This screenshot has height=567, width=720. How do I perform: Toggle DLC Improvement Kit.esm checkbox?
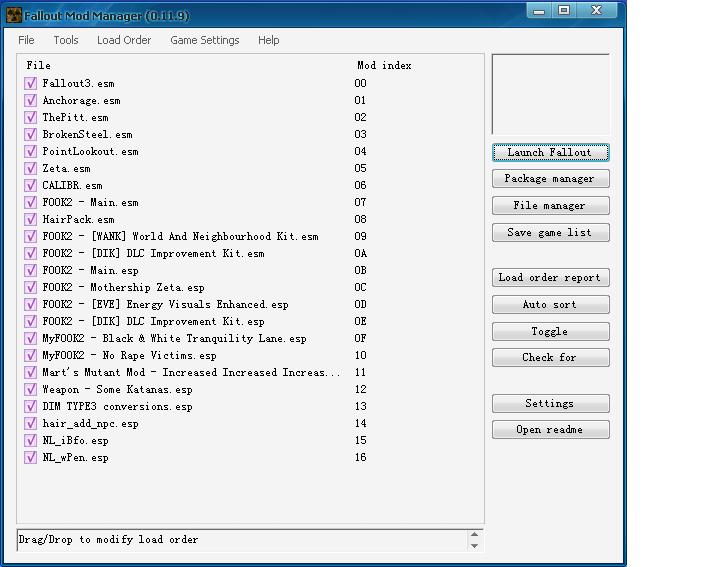(30, 253)
